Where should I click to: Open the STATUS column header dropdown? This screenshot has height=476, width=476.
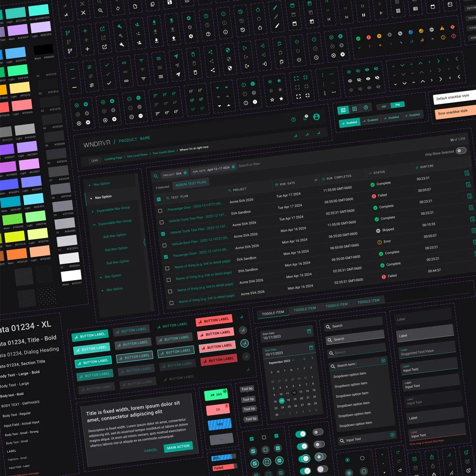click(370, 173)
